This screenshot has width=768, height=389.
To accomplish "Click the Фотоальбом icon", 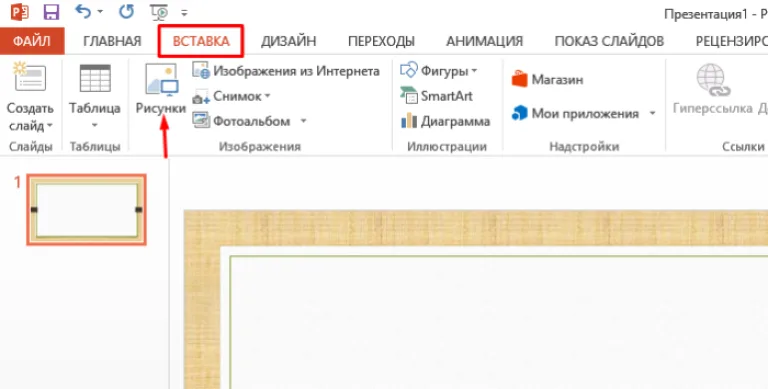I will point(201,120).
